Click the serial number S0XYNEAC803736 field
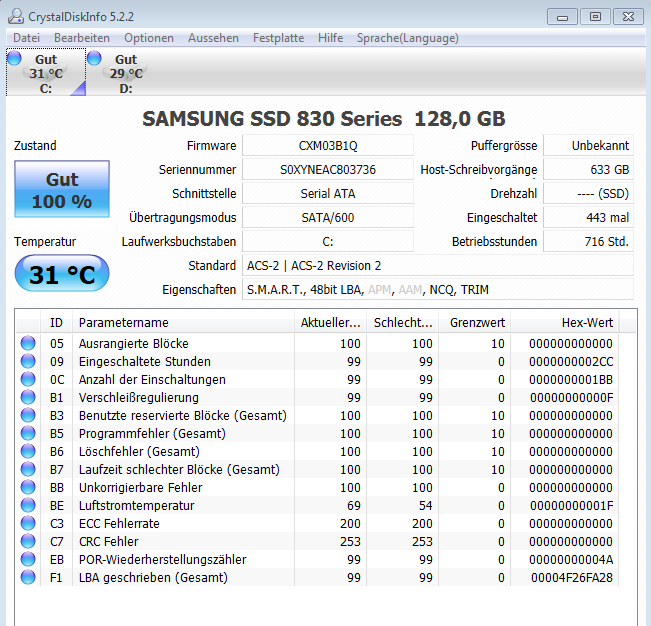The height and width of the screenshot is (626, 651). 328,170
